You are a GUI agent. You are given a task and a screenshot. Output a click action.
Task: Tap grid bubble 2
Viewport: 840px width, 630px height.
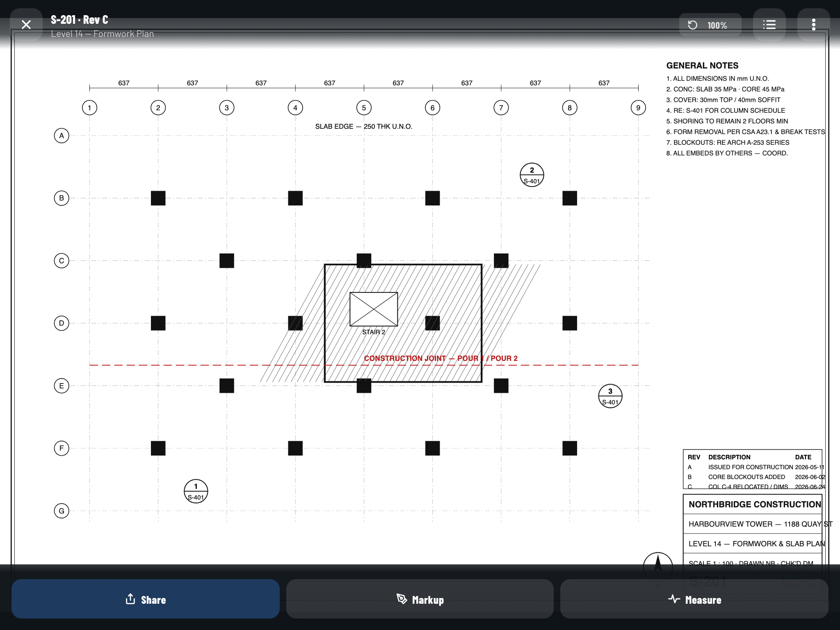point(158,108)
